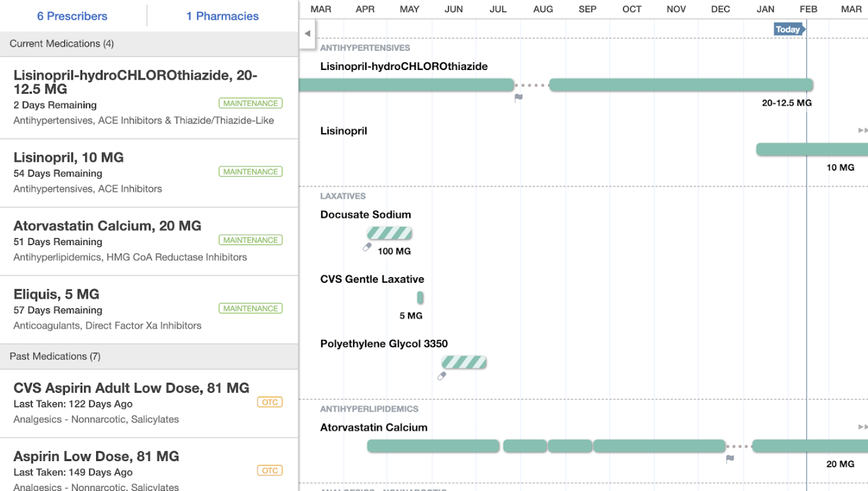The image size is (868, 491).
Task: Click MAINTENANCE tag on Atorvastatin Calcium
Action: [250, 240]
